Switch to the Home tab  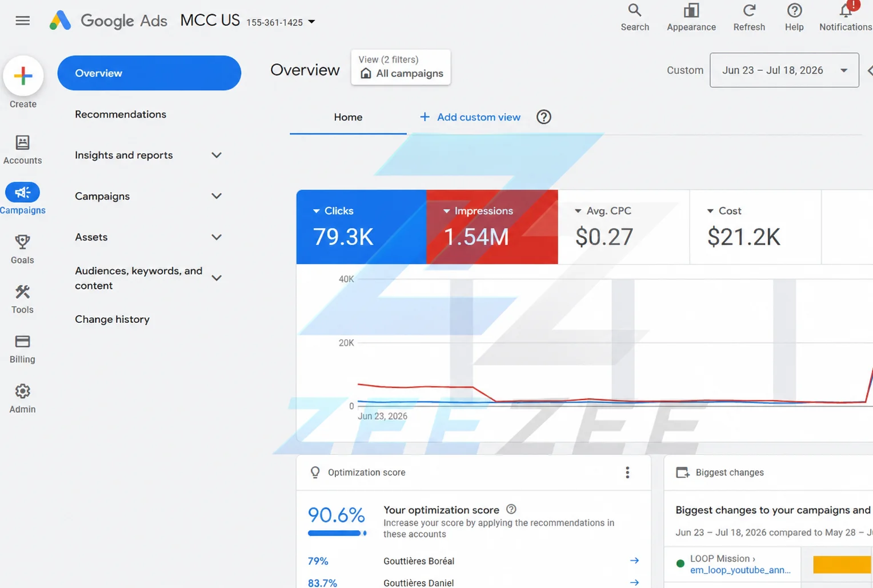pos(348,117)
